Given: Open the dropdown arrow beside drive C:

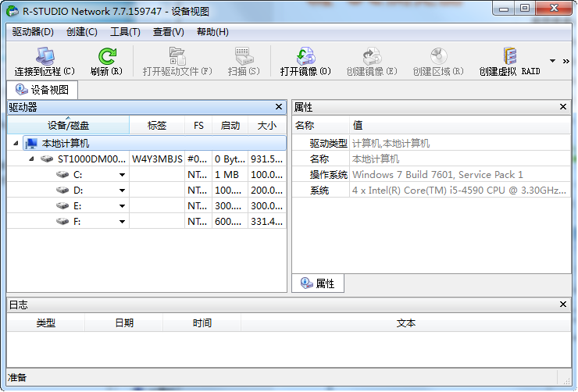Looking at the screenshot, I should 122,175.
